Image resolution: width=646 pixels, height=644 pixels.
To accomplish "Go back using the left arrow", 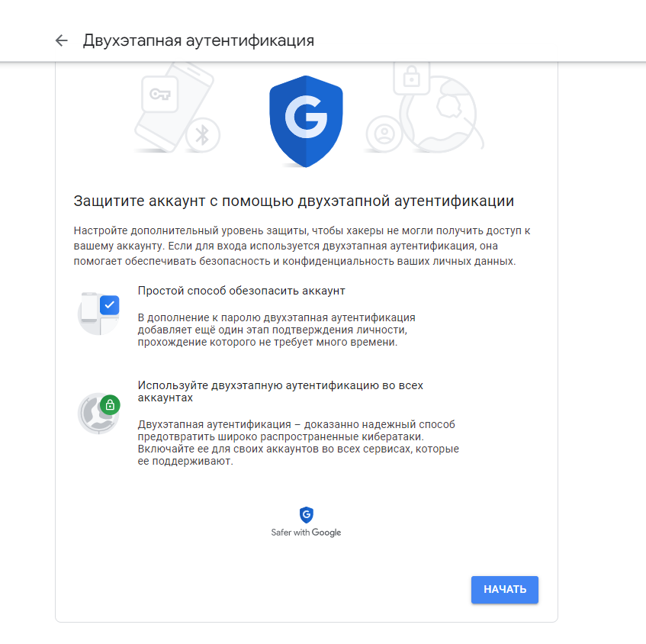I will 61,40.
